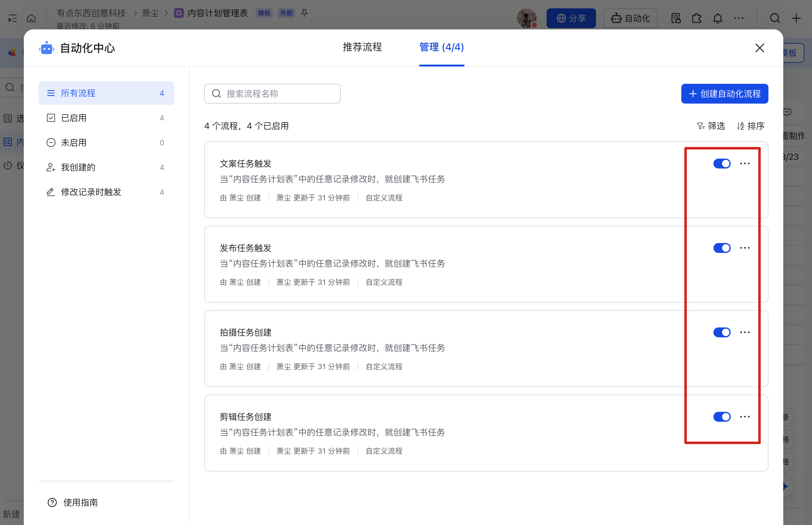This screenshot has width=812, height=525.
Task: Open the notification bell icon
Action: point(718,18)
